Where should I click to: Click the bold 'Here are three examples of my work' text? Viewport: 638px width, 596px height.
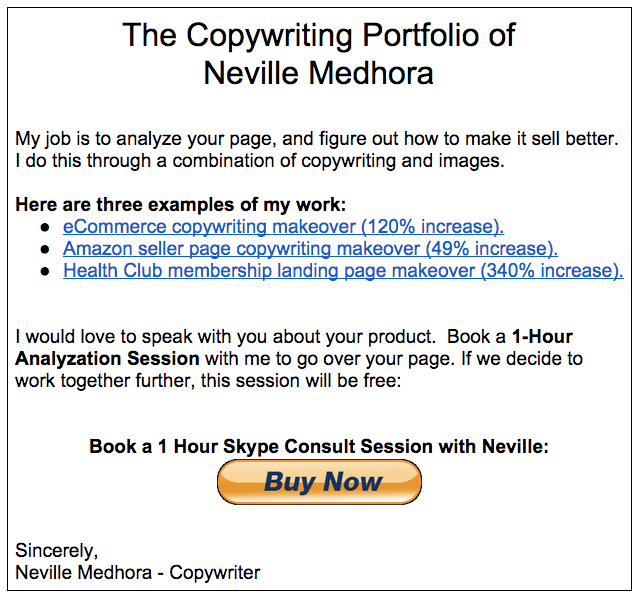[181, 205]
